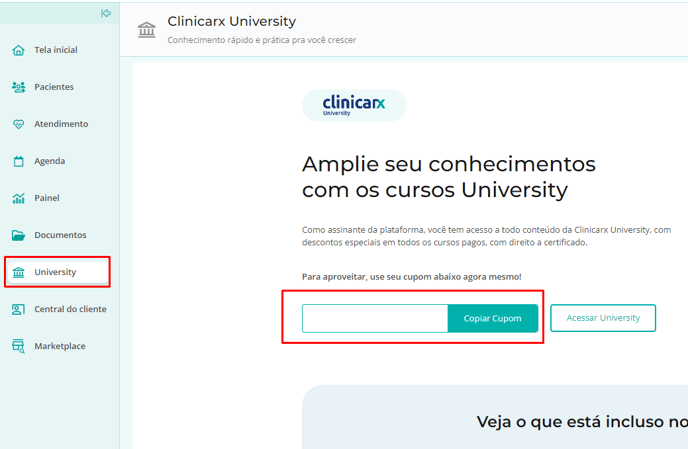This screenshot has height=449, width=688.
Task: Click the Documentos folder icon
Action: 18,235
